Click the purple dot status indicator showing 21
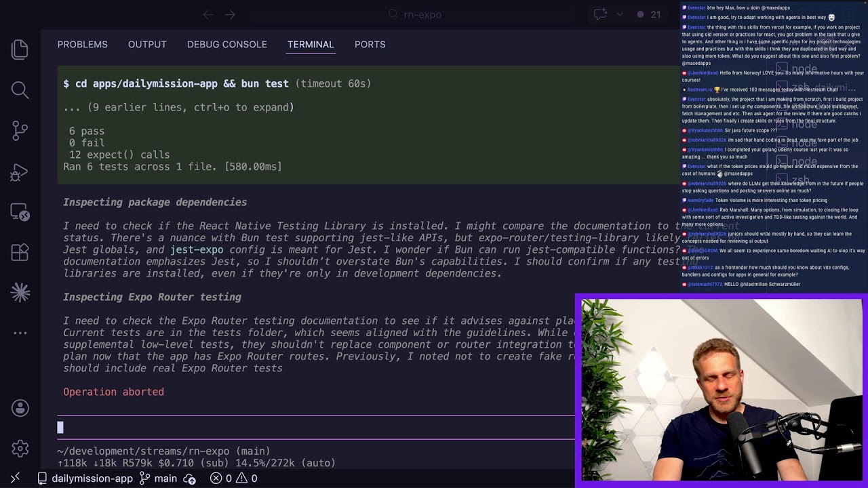 click(x=648, y=14)
